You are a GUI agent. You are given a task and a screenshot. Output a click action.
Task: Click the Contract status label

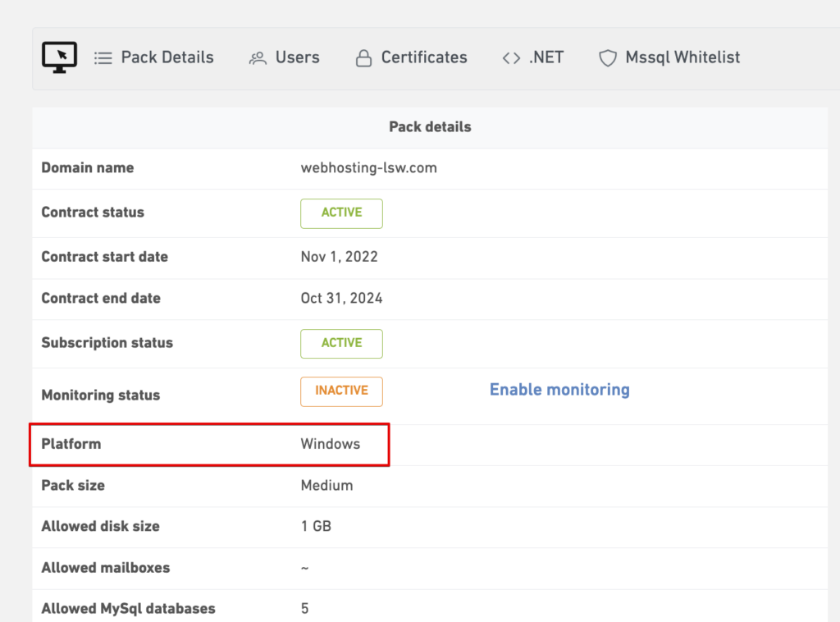tap(93, 213)
